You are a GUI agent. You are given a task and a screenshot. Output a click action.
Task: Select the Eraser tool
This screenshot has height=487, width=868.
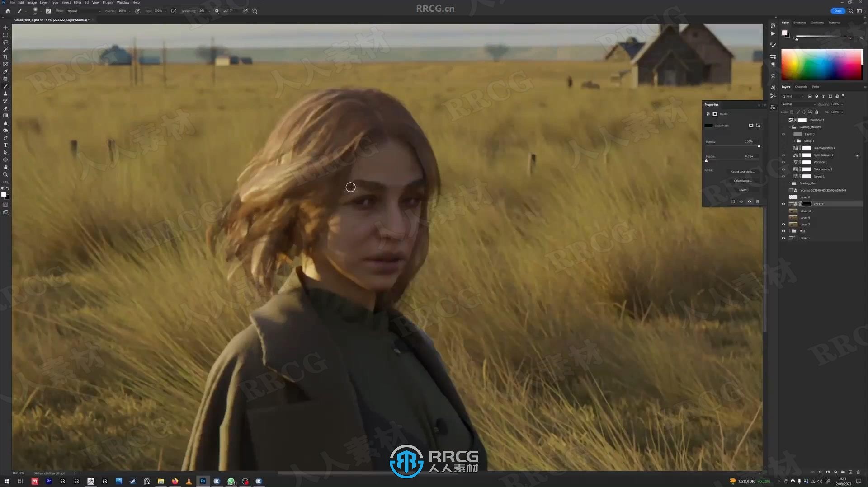tap(5, 108)
